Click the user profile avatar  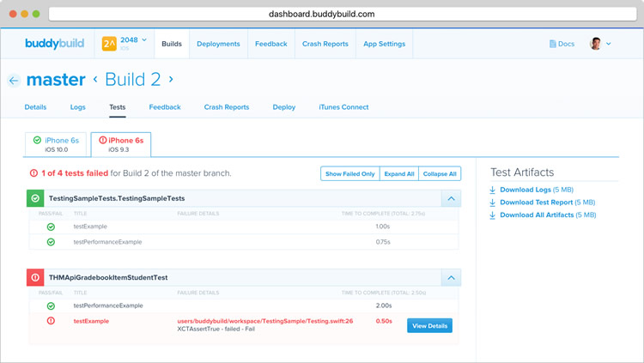coord(596,44)
